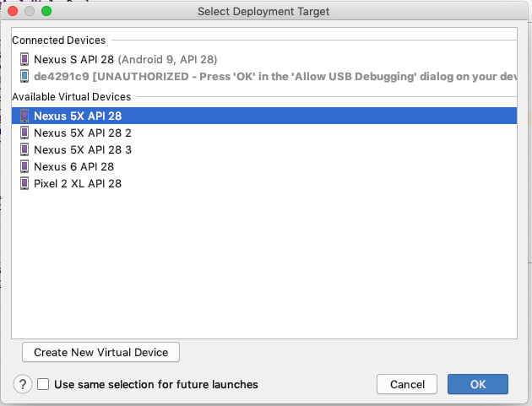Choose Nexus 5X API 28 3 virtual device
The width and height of the screenshot is (532, 406).
[x=83, y=149]
